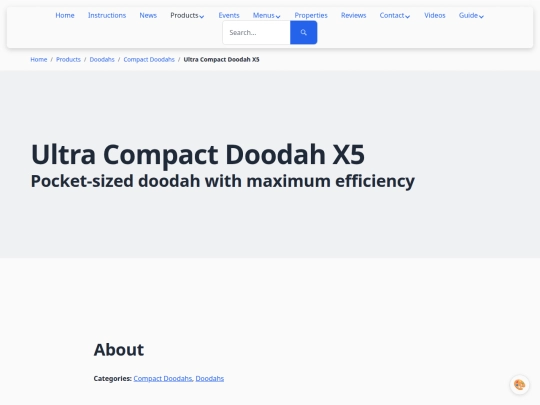Expand the Guide dropdown
Viewport: 540px width, 405px height.
point(471,15)
